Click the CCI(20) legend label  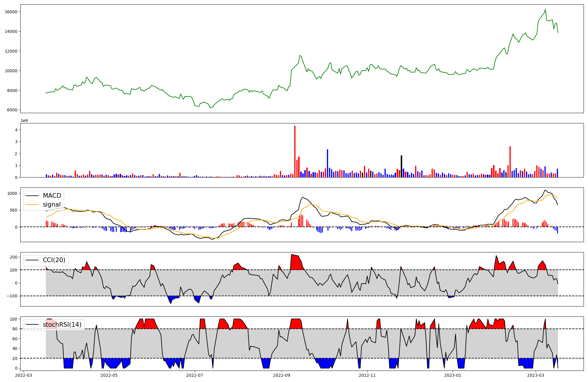coord(54,260)
